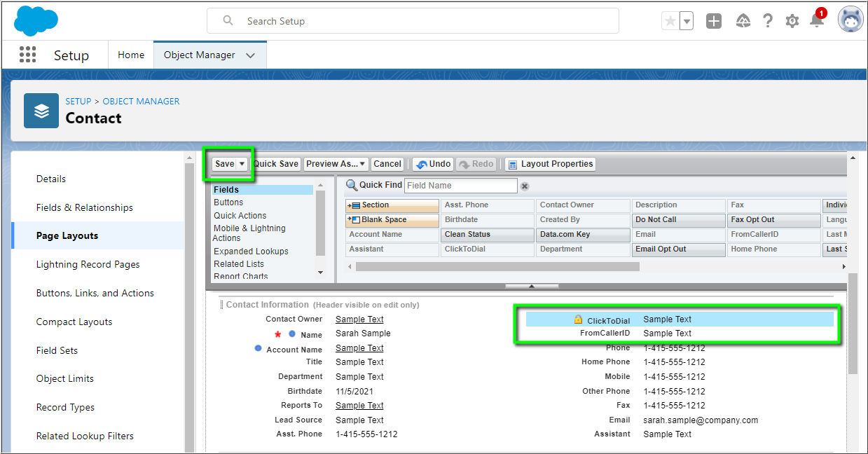Image resolution: width=868 pixels, height=454 pixels.
Task: Open the Trailhead guidance cloud icon
Action: (x=743, y=21)
